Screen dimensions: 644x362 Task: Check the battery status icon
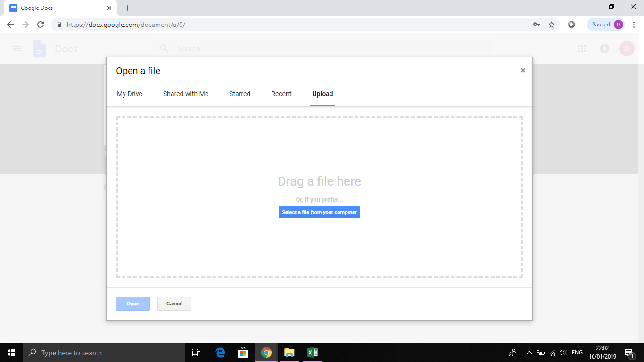[541, 353]
